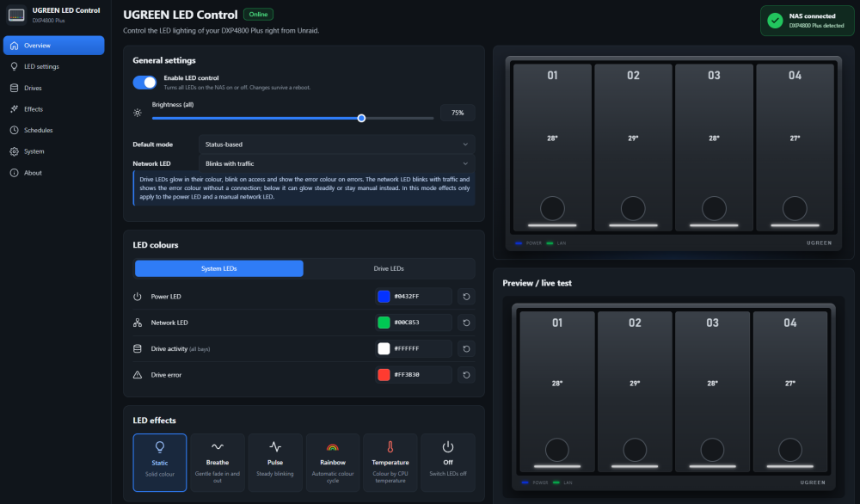Click the Power LED power icon
The width and height of the screenshot is (860, 504).
[137, 297]
